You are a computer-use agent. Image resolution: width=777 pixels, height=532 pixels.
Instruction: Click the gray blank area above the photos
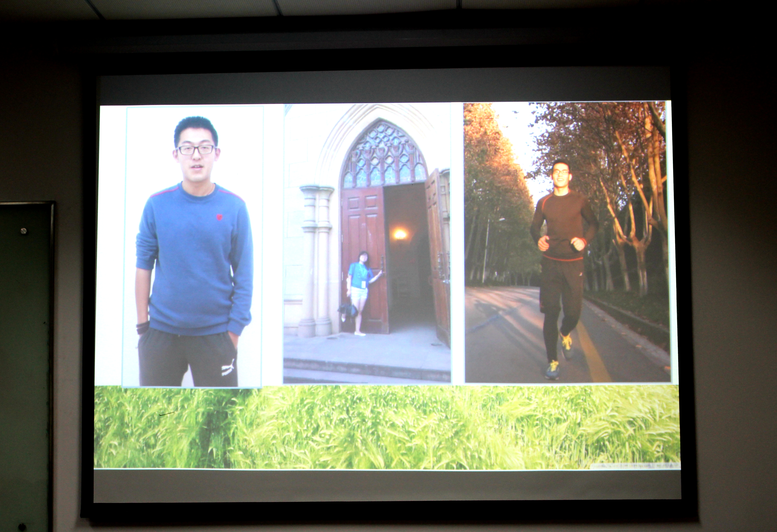click(x=384, y=89)
